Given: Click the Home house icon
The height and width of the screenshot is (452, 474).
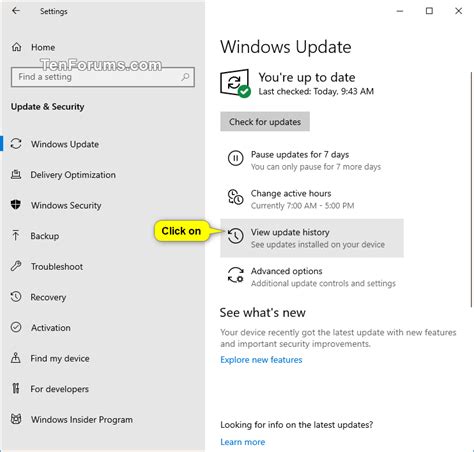Looking at the screenshot, I should [16, 47].
